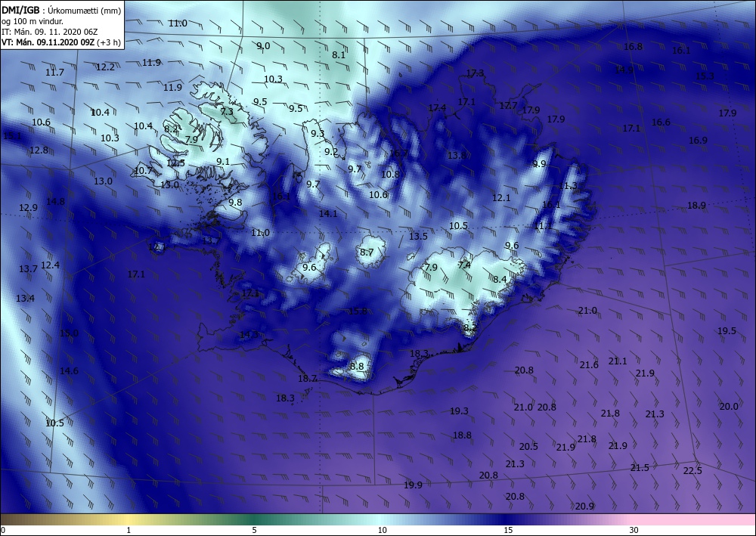Click the 'og 100 m vindur.' legend line
This screenshot has width=756, height=536.
coord(33,21)
